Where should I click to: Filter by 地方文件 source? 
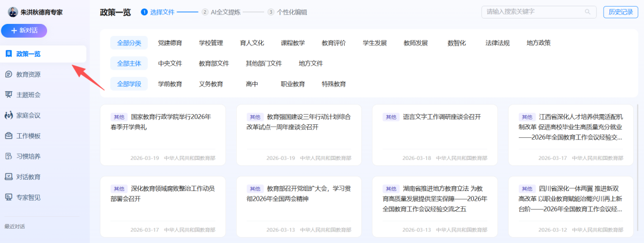(311, 63)
